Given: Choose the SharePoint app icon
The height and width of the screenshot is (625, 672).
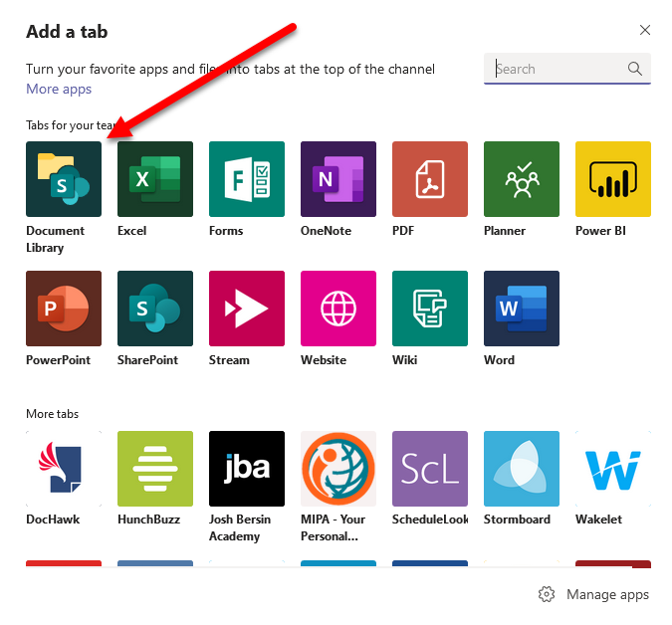Looking at the screenshot, I should [155, 309].
